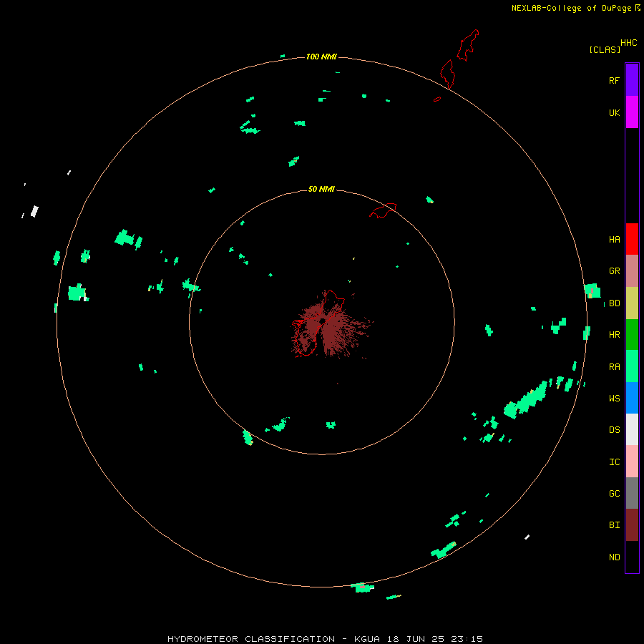
Task: Pick the RA light green swatch
Action: [632, 366]
